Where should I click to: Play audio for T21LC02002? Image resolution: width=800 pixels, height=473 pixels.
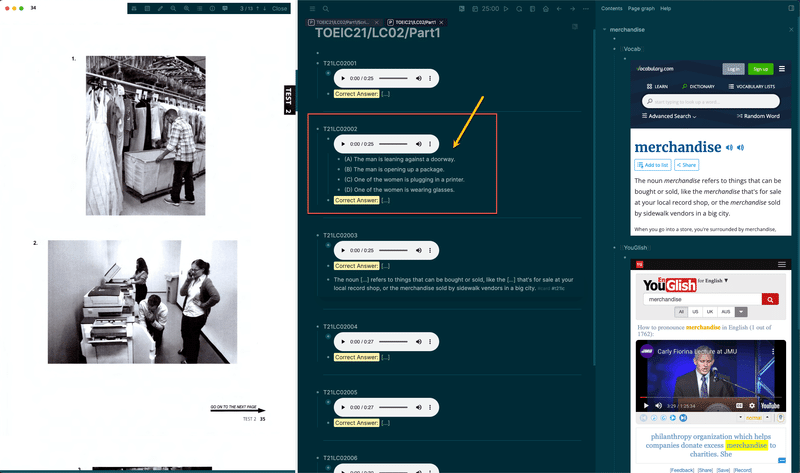(343, 144)
